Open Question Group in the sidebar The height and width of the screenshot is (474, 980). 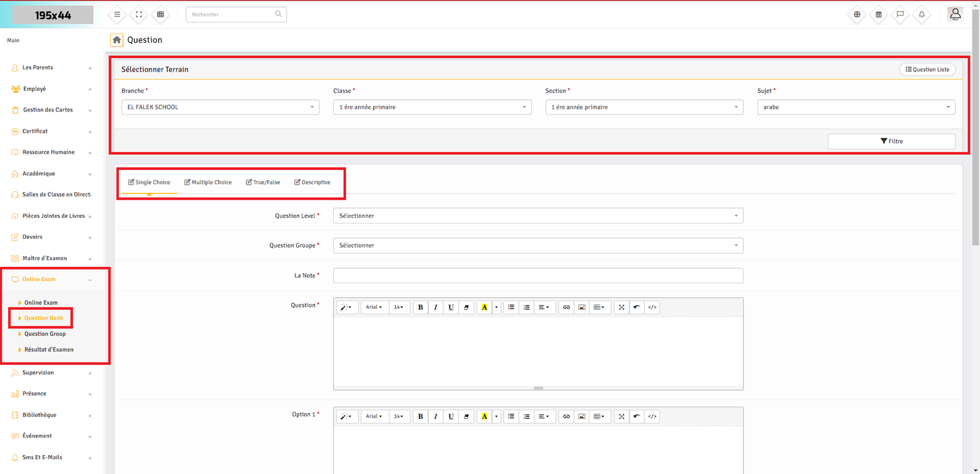pyautogui.click(x=45, y=334)
